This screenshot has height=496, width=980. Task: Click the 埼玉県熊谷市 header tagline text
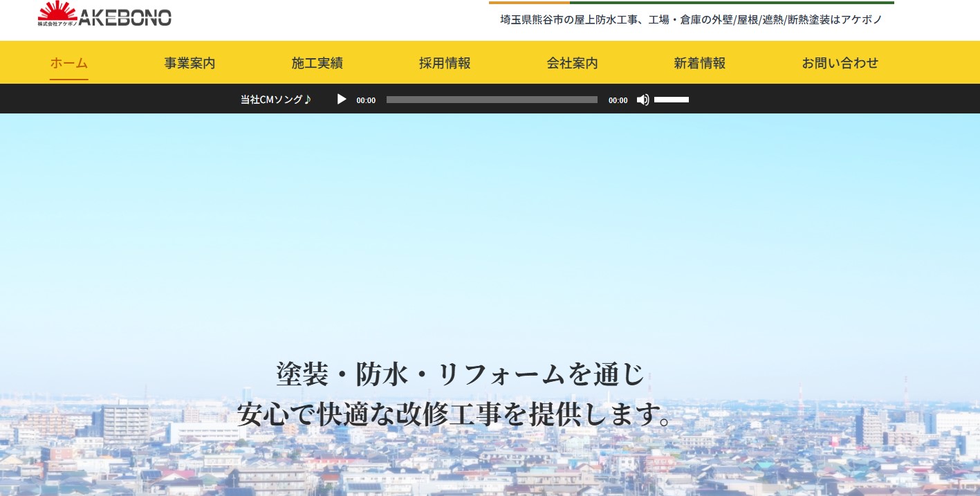[x=690, y=19]
